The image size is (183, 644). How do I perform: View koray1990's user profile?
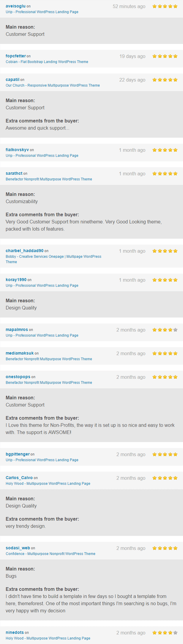pyautogui.click(x=16, y=280)
